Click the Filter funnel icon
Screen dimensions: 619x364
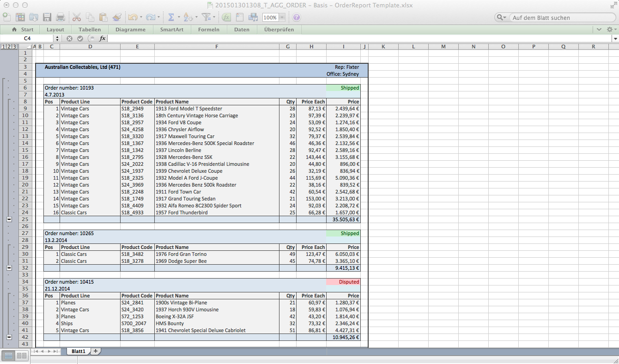tap(206, 18)
